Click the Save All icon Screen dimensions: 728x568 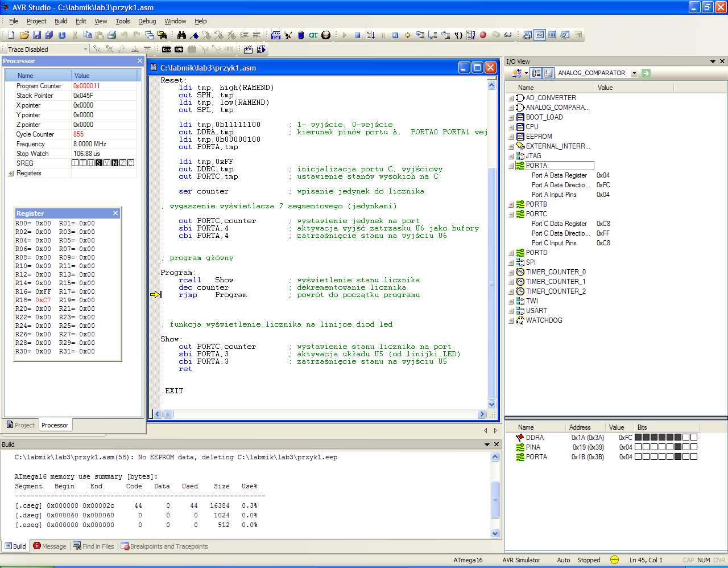pyautogui.click(x=49, y=35)
